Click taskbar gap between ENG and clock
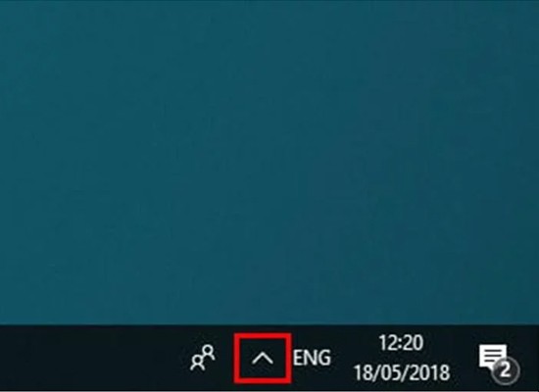This screenshot has height=392, width=539. coord(342,358)
